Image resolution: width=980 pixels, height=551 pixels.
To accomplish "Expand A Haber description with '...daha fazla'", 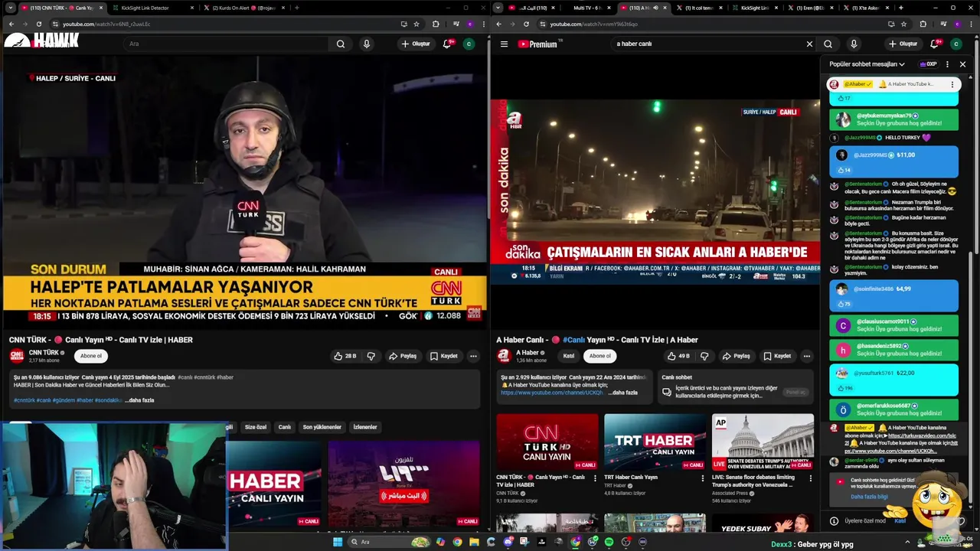I will pyautogui.click(x=623, y=393).
